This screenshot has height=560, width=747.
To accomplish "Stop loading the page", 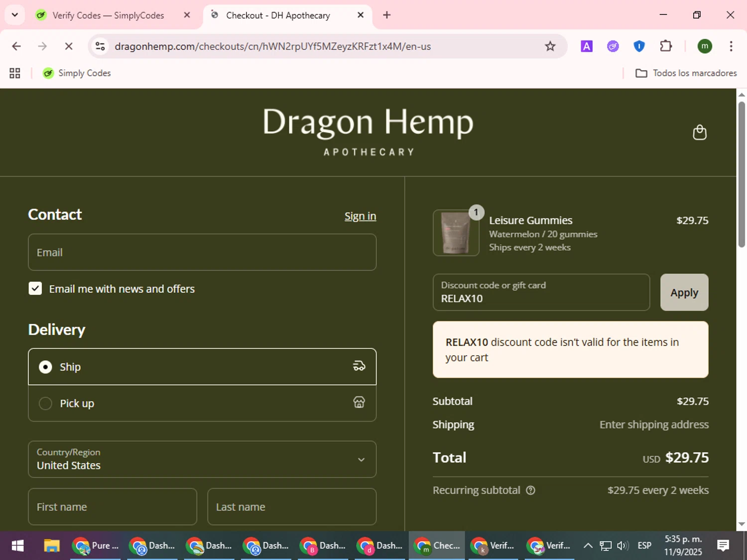I will [x=69, y=46].
